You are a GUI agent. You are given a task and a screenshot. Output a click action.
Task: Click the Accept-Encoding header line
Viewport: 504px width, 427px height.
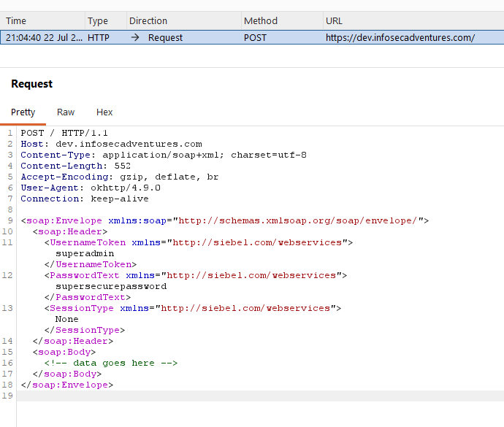(120, 177)
